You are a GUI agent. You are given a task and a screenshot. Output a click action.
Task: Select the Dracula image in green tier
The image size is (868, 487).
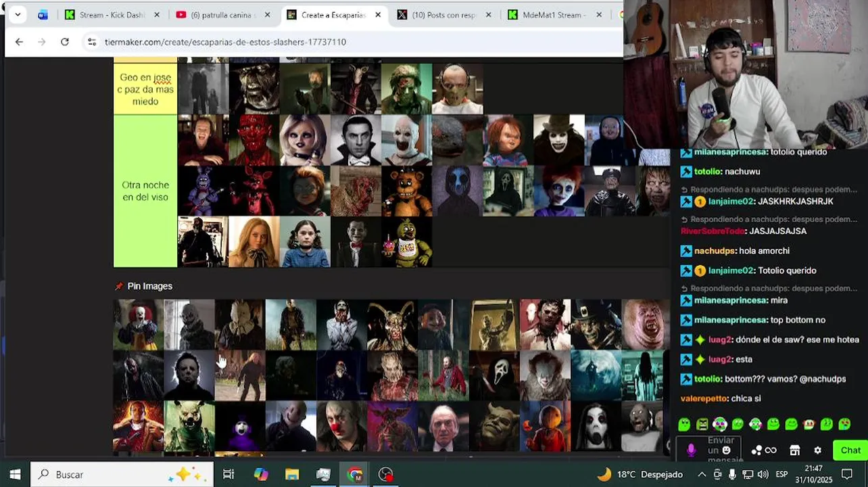356,140
